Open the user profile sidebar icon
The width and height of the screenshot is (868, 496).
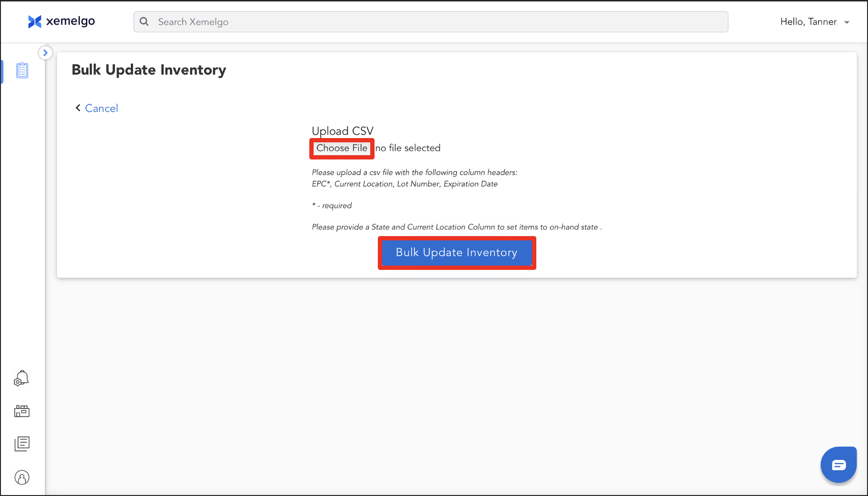pyautogui.click(x=22, y=477)
